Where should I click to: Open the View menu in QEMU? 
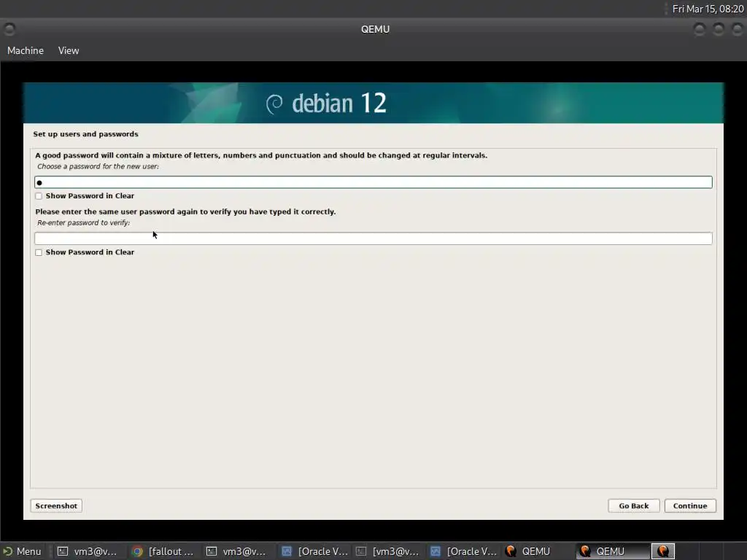tap(69, 50)
